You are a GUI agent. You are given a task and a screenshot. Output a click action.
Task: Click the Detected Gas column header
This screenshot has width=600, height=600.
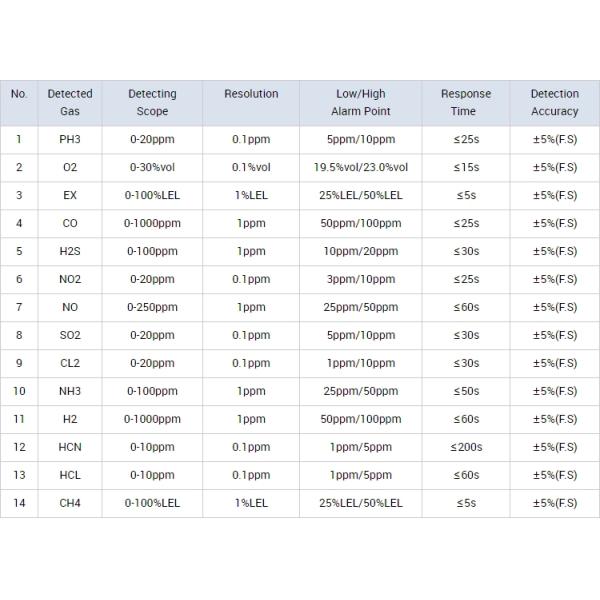click(x=69, y=103)
